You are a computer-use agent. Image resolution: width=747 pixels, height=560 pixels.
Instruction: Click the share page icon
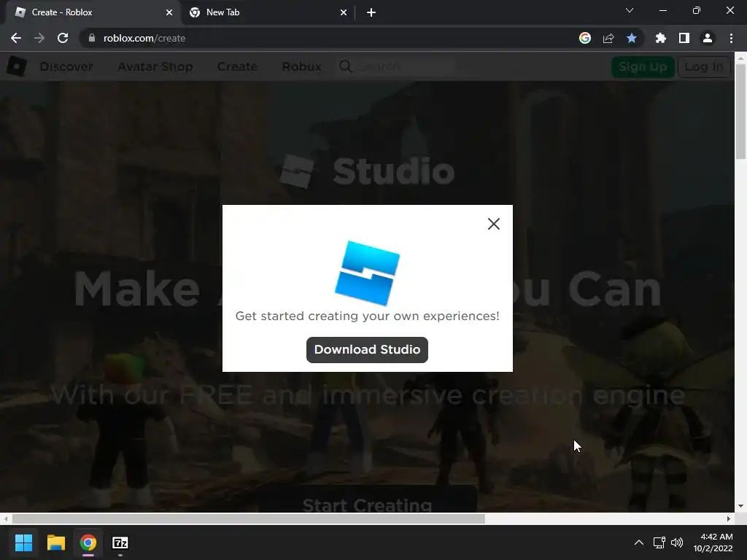click(x=608, y=38)
